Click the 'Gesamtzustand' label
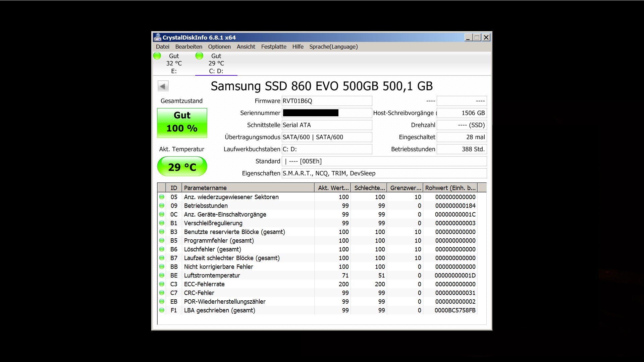Image resolution: width=644 pixels, height=362 pixels. coord(181,101)
